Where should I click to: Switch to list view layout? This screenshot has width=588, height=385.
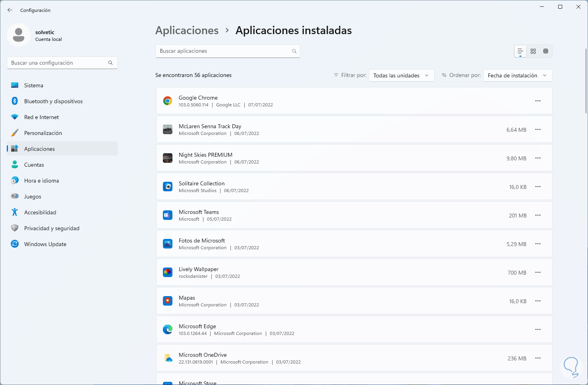[520, 51]
